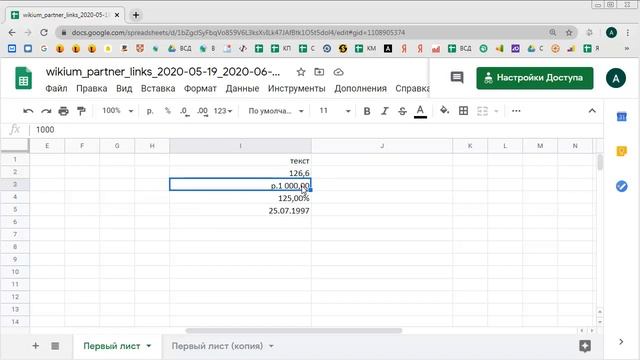Viewport: 640px width, 360px height.
Task: Open the Правка menu
Action: coord(92,89)
